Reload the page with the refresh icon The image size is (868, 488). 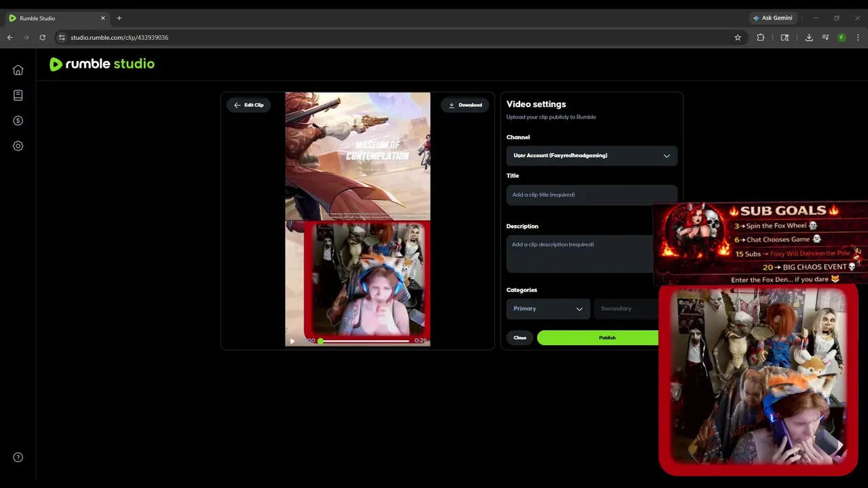pyautogui.click(x=42, y=37)
